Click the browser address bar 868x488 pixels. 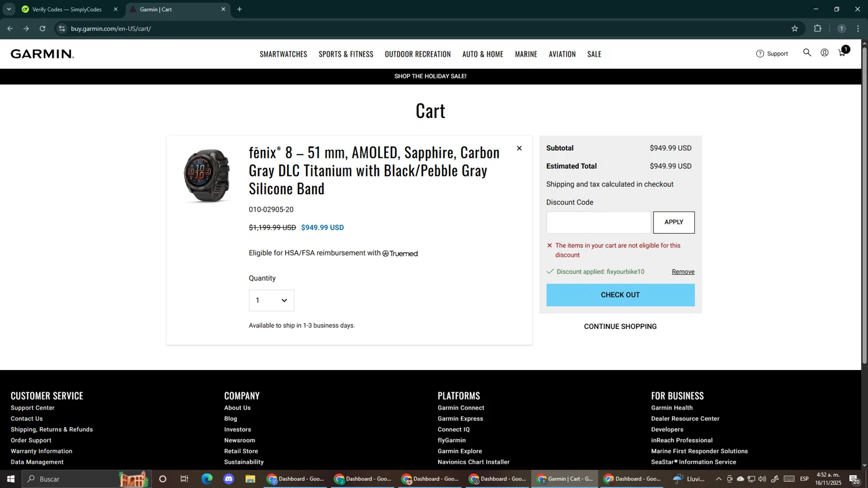click(x=428, y=28)
